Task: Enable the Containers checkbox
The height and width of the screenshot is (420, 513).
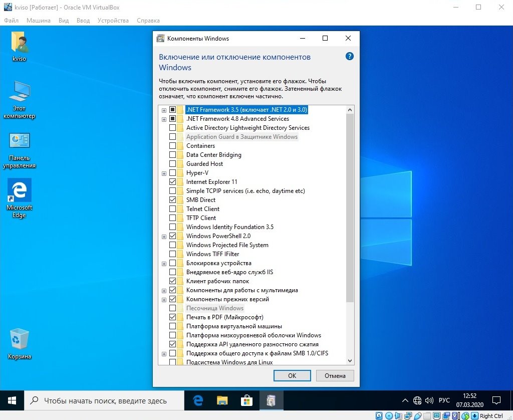Action: [172, 146]
